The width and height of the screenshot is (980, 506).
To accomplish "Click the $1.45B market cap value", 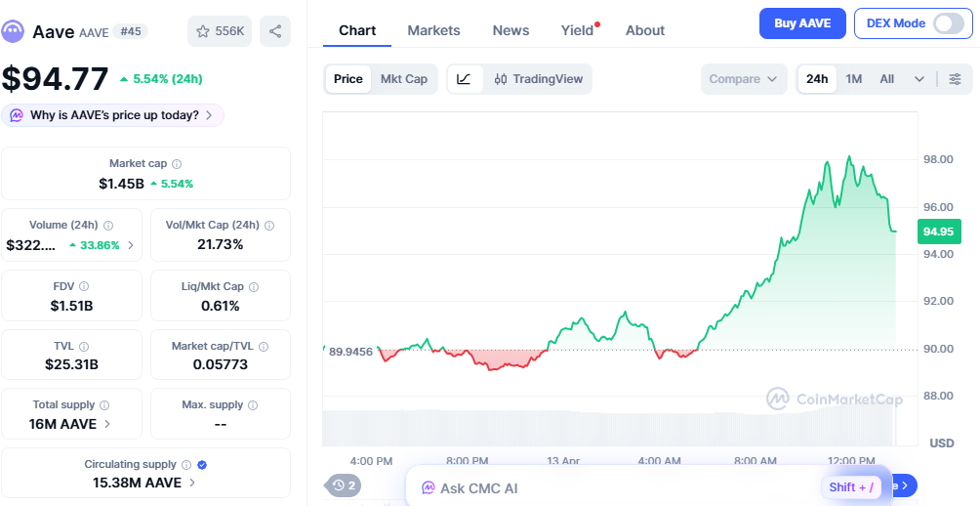I will pyautogui.click(x=121, y=184).
